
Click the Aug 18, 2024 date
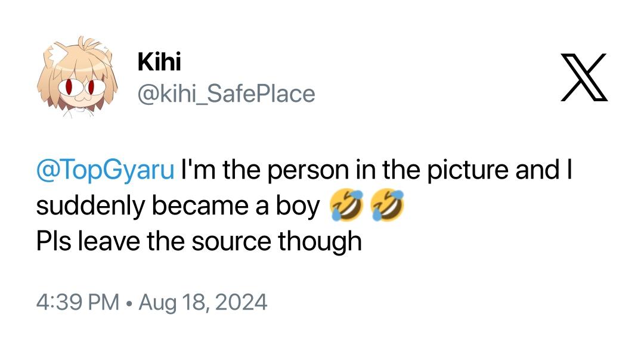[203, 302]
